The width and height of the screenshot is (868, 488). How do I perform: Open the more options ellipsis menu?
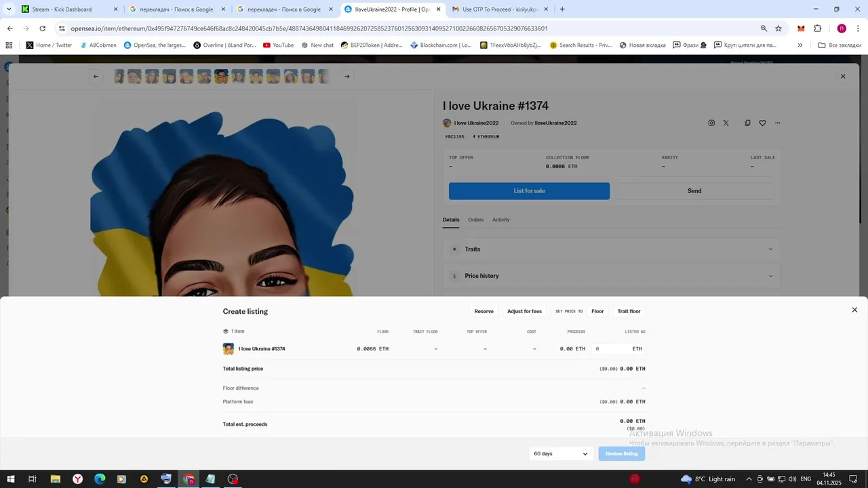pos(777,123)
